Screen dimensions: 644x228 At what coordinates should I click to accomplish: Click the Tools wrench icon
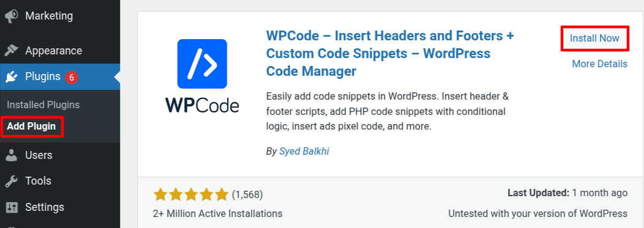(11, 181)
